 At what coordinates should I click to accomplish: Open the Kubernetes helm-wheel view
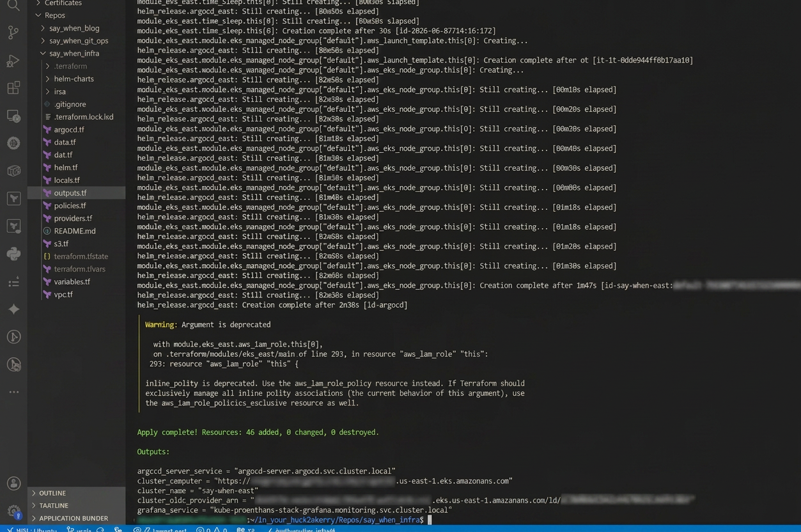[x=13, y=143]
